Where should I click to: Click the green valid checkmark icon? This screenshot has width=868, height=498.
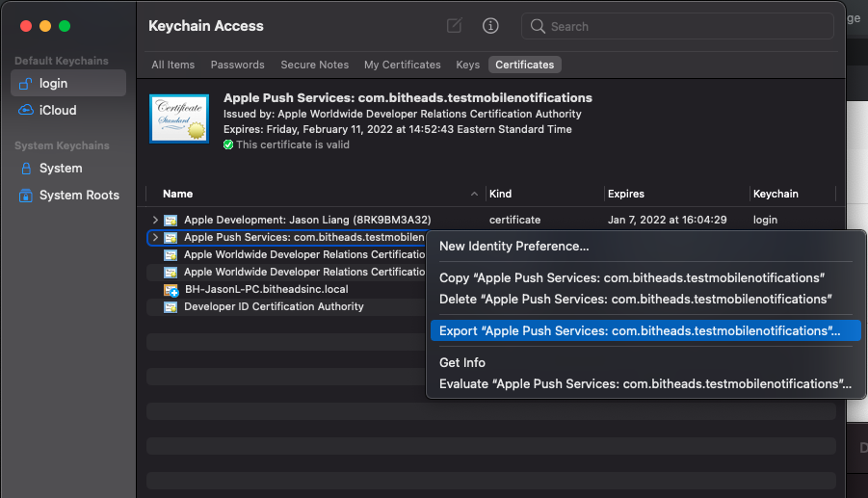[228, 145]
